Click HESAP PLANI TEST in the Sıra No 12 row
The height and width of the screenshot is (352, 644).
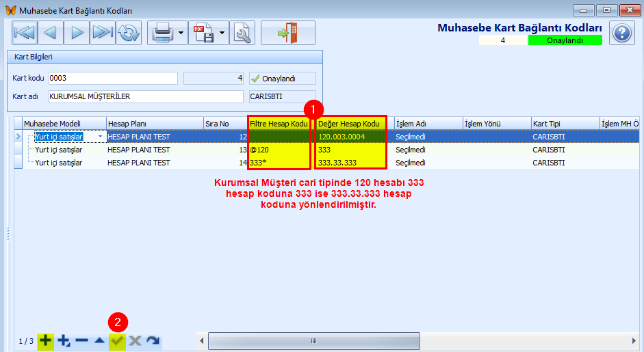point(139,137)
